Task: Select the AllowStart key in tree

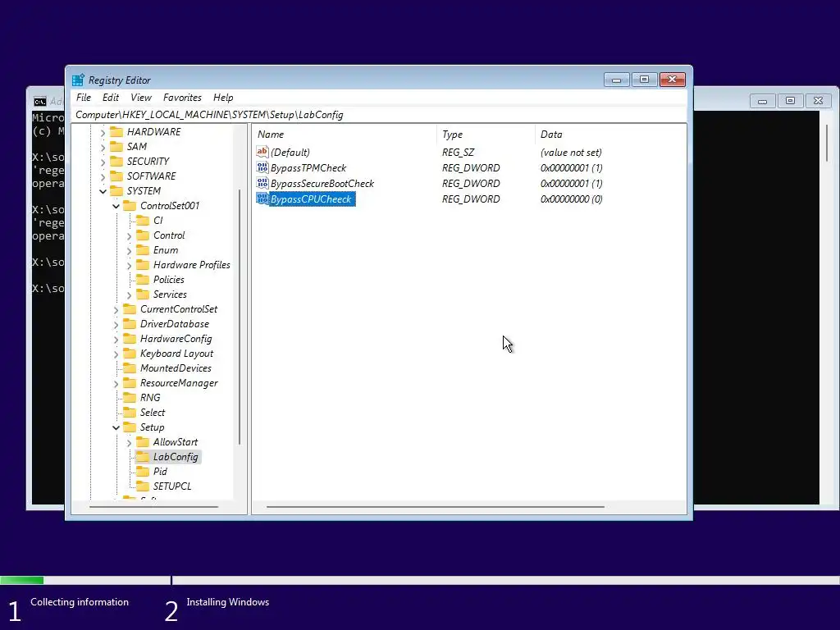Action: pyautogui.click(x=176, y=442)
